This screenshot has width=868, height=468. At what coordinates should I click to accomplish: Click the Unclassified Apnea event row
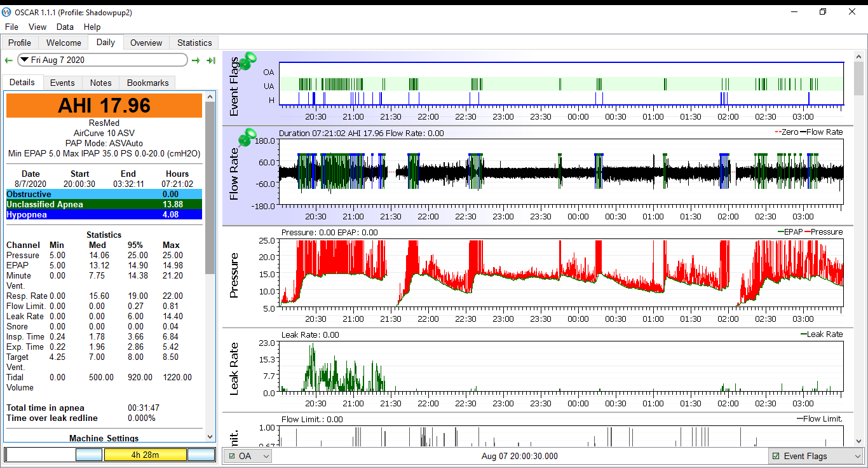tap(104, 204)
